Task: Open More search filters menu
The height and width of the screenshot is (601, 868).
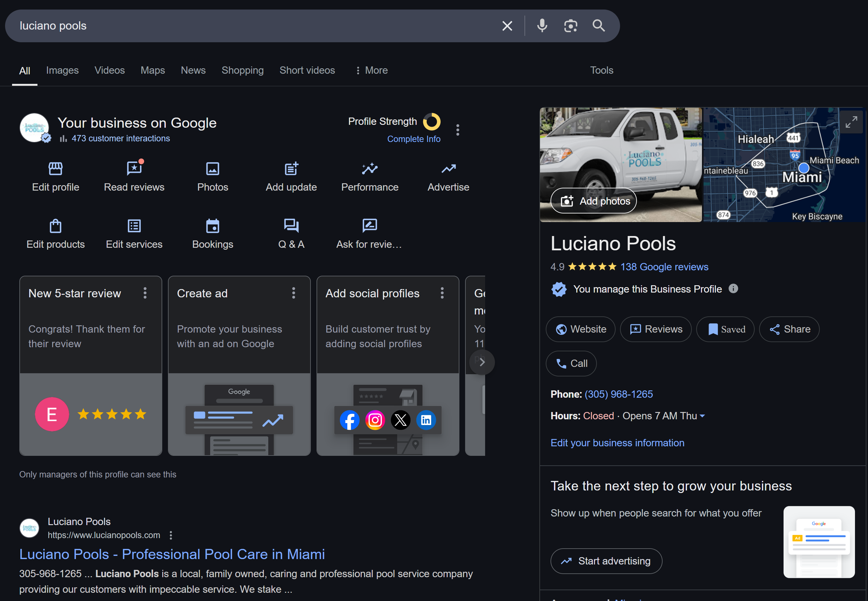Action: pyautogui.click(x=371, y=71)
